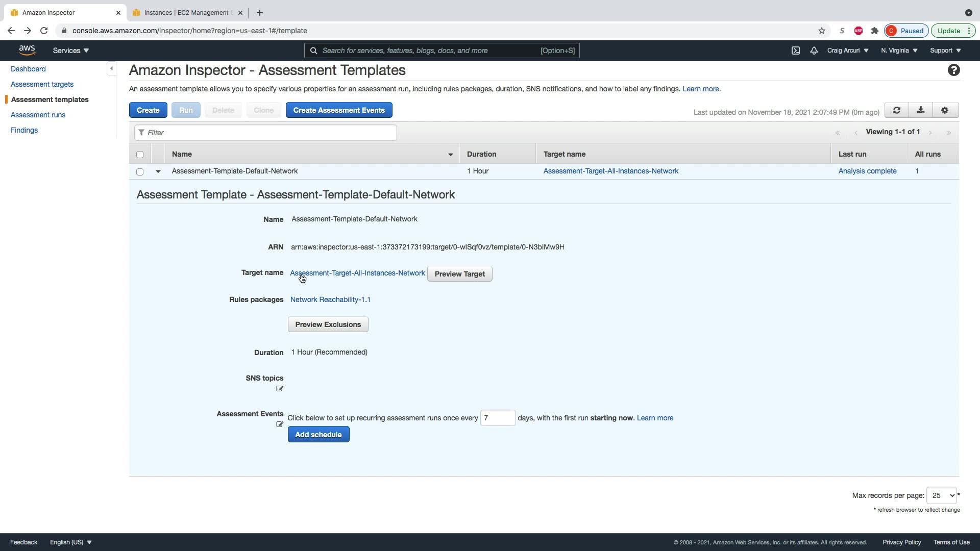
Task: Check the Assessment-Template-Default-Network row checkbox
Action: [140, 172]
